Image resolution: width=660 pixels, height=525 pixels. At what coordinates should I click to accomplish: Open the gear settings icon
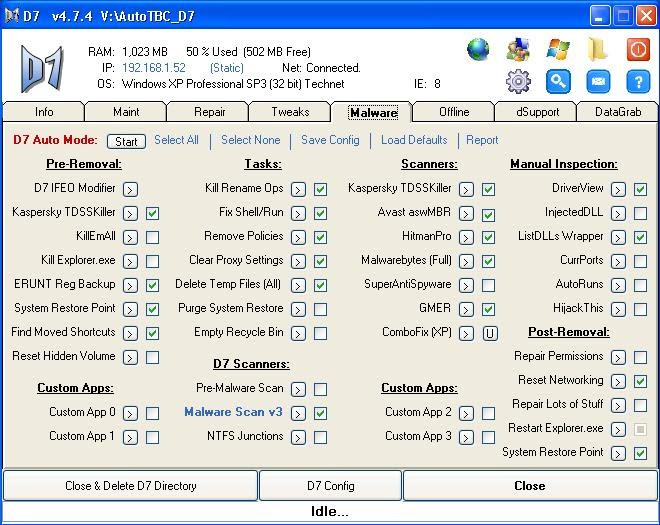518,81
